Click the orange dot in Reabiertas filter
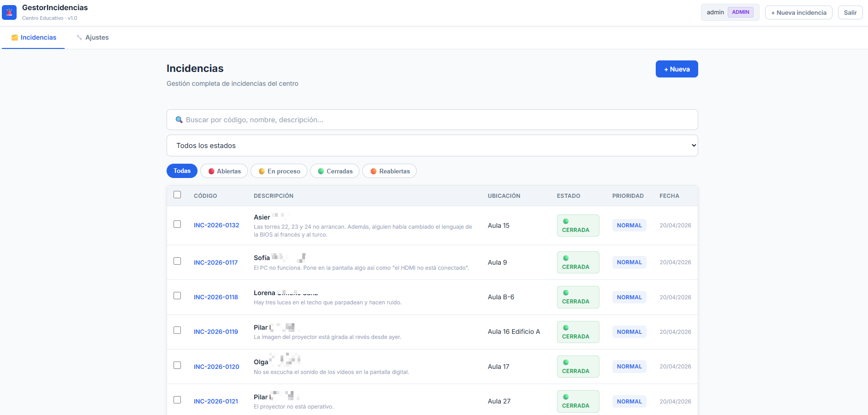The width and height of the screenshot is (868, 415). pyautogui.click(x=373, y=171)
